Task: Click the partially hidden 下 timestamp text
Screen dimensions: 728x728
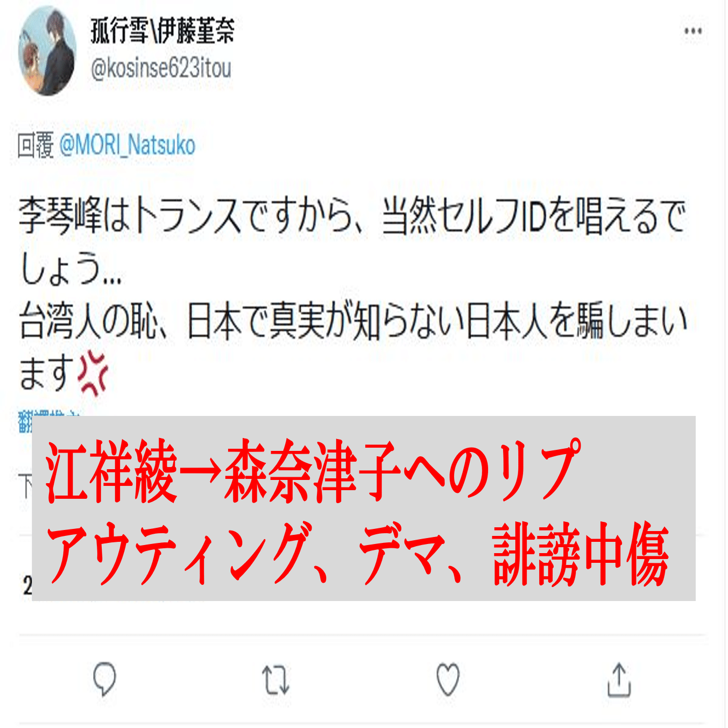Action: coord(25,486)
